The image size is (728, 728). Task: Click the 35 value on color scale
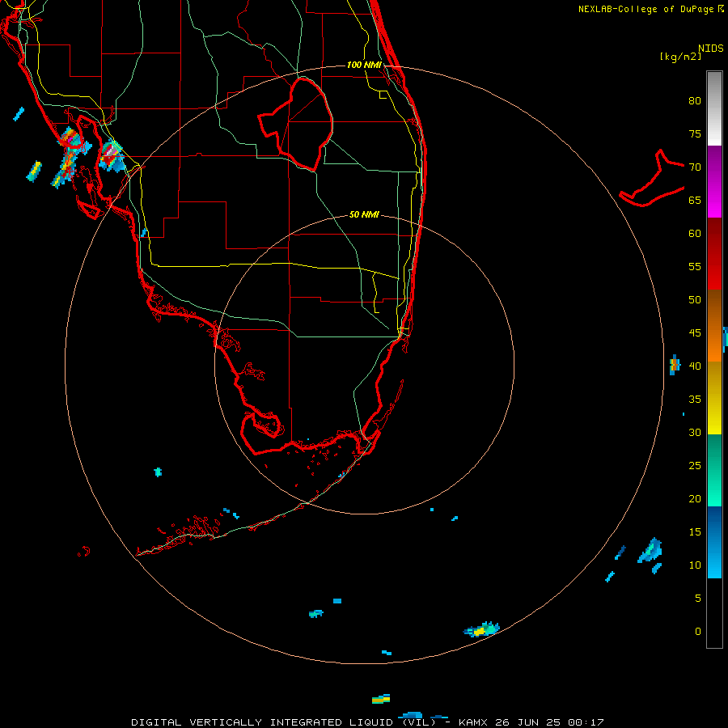(695, 400)
